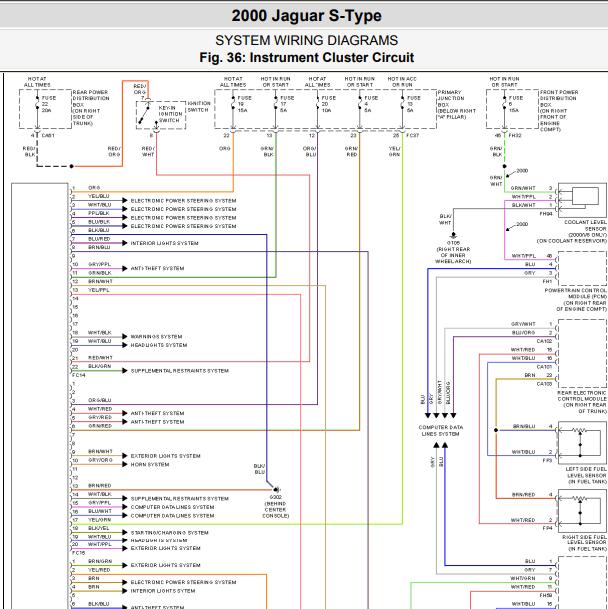608x609 pixels.
Task: Click the "COOLANT LEVEL SENSOR" label
Action: tap(585, 226)
